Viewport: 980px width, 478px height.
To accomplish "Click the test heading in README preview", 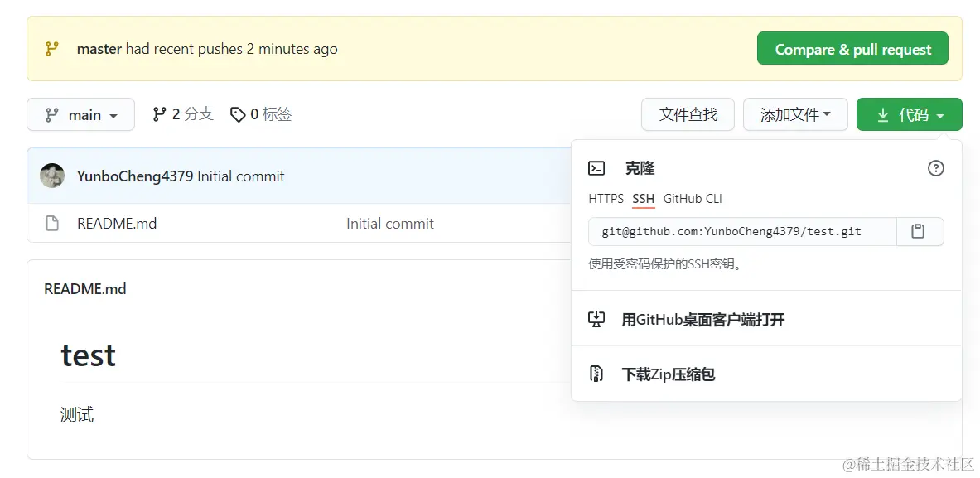I will [88, 355].
